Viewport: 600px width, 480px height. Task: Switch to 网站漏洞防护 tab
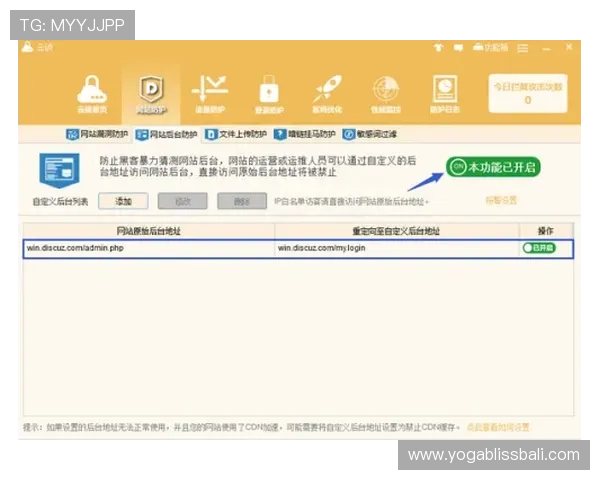tap(97, 134)
